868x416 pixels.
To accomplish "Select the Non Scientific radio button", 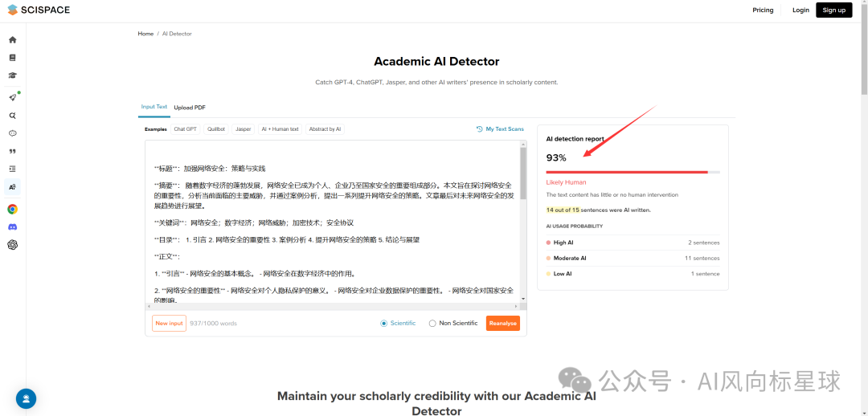I will 432,323.
